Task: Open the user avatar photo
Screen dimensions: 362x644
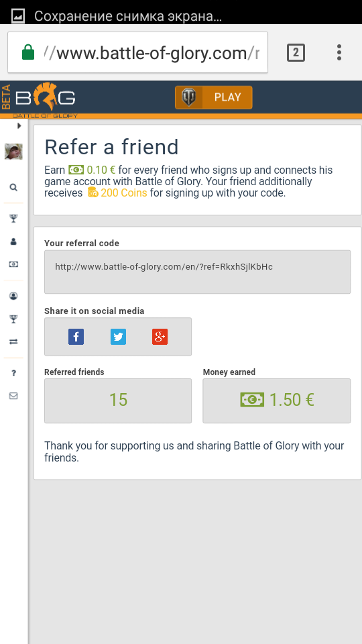Action: pyautogui.click(x=13, y=152)
